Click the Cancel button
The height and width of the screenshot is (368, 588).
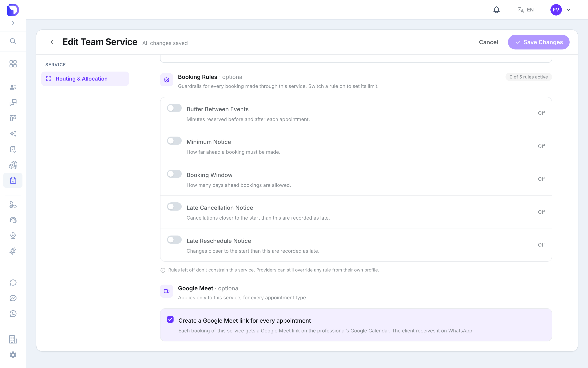tap(488, 42)
